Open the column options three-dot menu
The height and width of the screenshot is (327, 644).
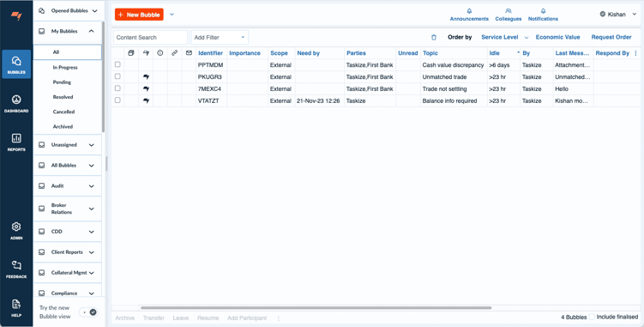636,53
